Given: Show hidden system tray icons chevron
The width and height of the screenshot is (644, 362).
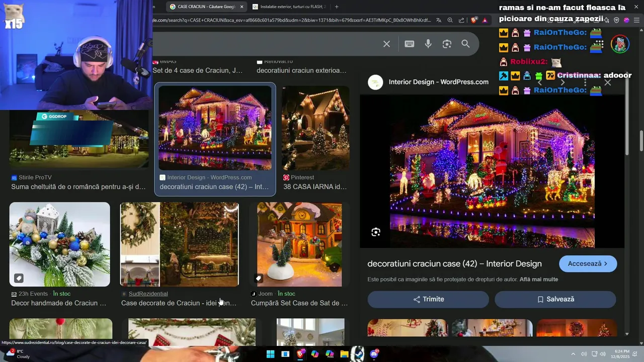Looking at the screenshot, I should (x=573, y=354).
